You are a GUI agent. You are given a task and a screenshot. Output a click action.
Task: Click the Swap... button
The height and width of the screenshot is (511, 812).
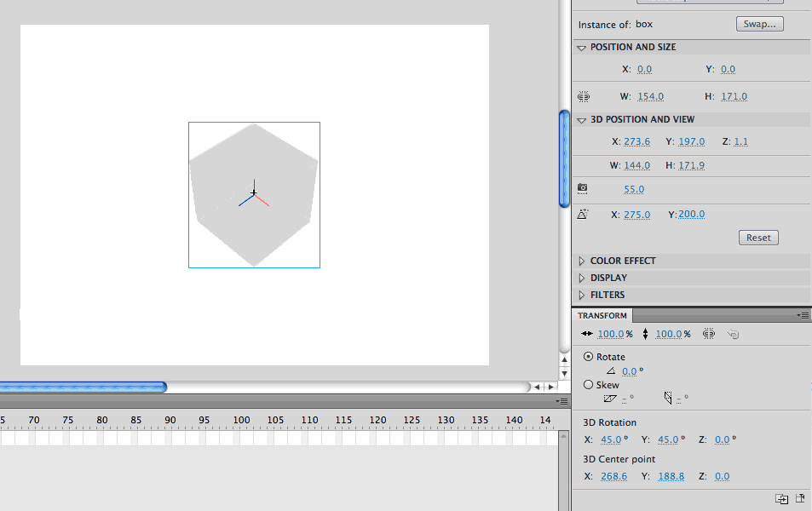tap(759, 25)
